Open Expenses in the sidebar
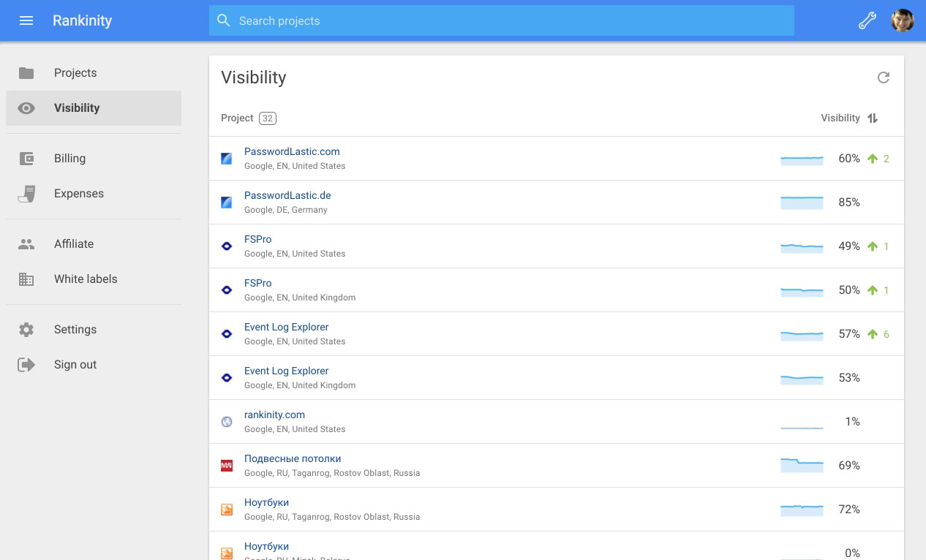This screenshot has width=926, height=560. point(94,194)
